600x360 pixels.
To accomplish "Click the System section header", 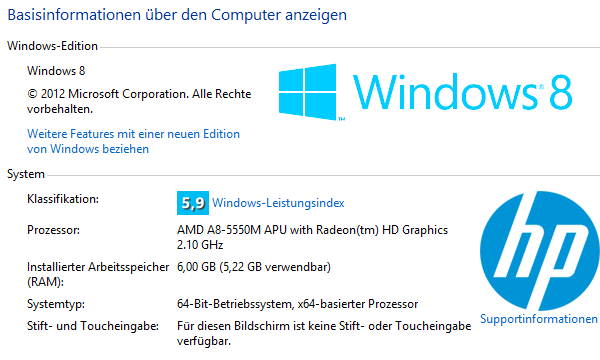I will pos(26,174).
